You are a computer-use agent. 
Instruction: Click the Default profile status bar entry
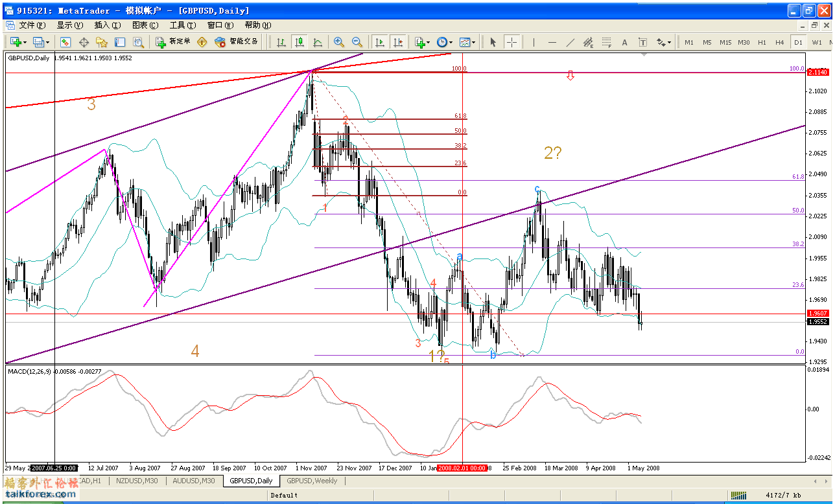click(284, 496)
